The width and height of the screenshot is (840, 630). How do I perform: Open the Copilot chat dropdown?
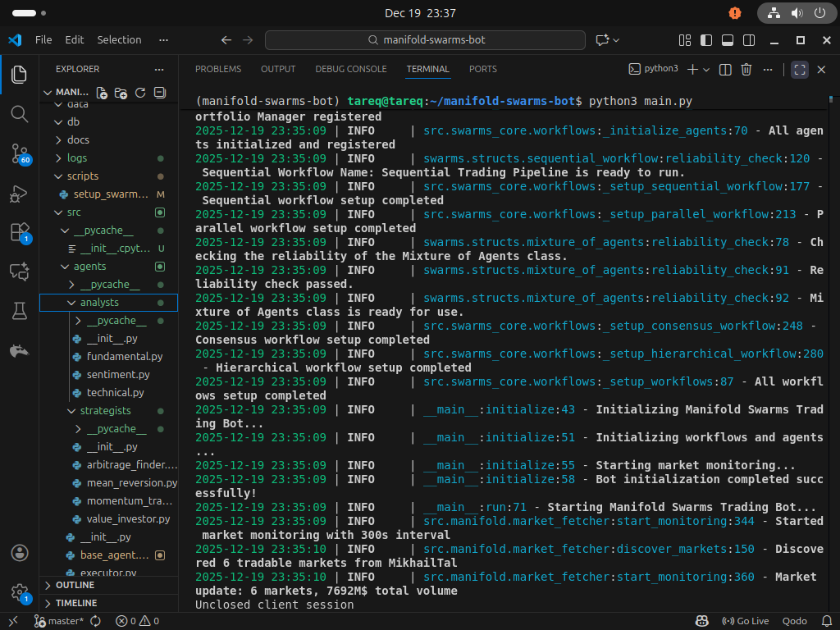[x=616, y=40]
